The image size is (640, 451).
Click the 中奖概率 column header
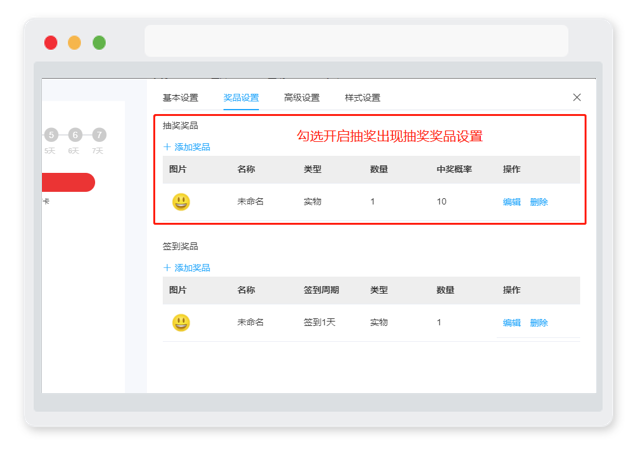[x=454, y=169]
